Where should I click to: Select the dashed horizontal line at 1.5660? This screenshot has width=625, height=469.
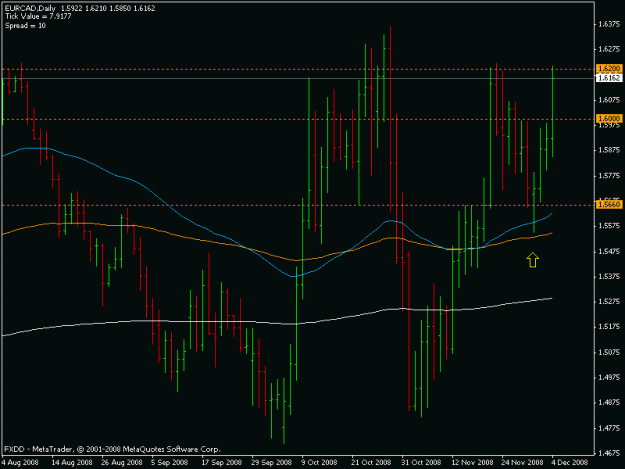(298, 205)
